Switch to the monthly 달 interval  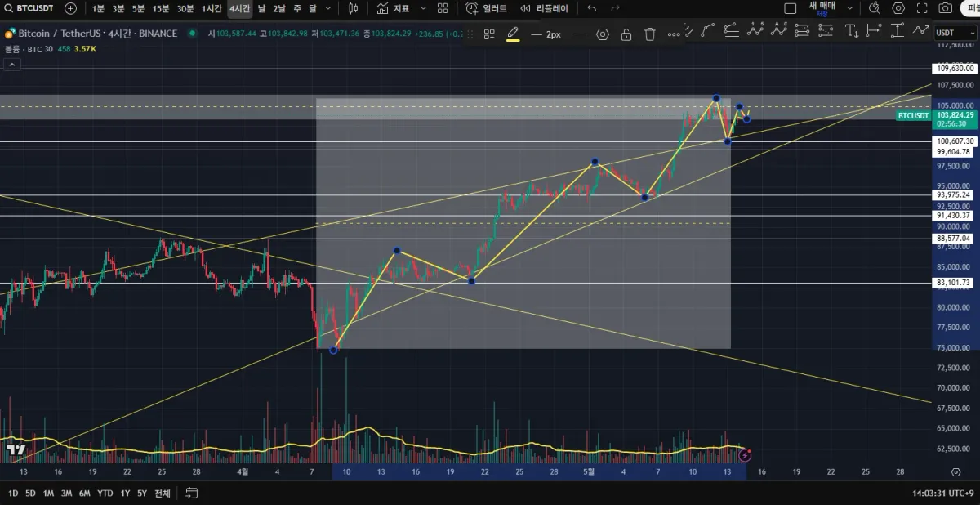(312, 8)
